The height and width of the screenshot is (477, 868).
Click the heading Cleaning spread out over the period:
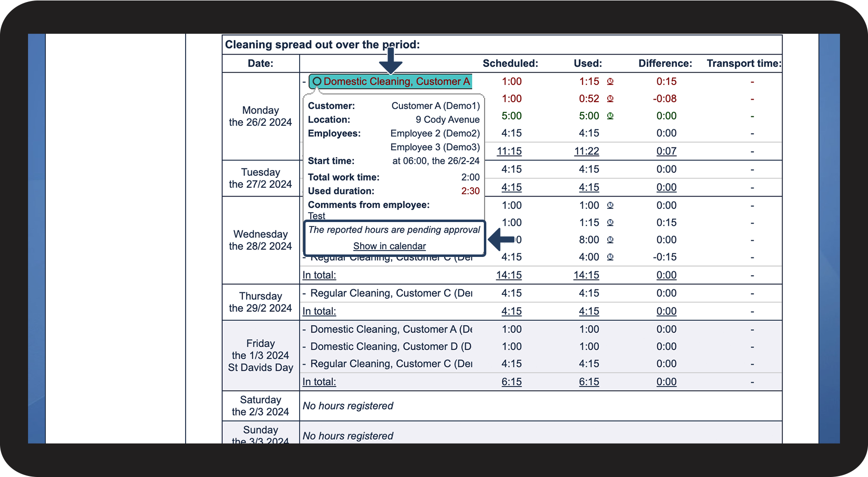click(x=322, y=45)
